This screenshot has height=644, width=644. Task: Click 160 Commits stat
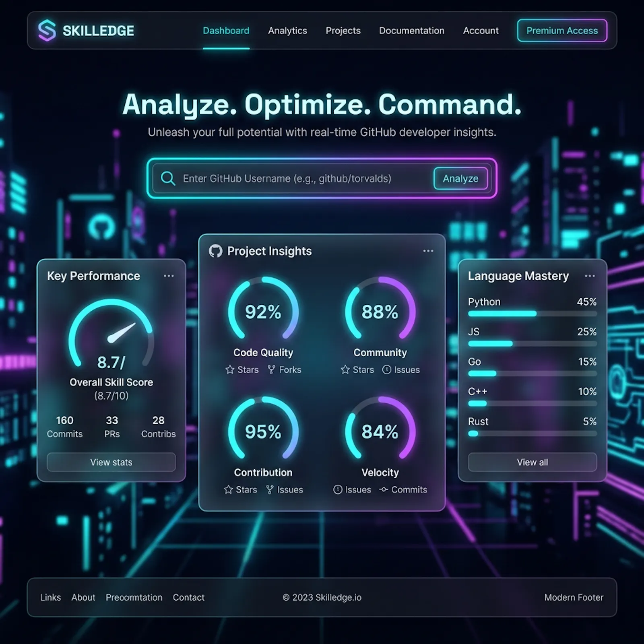[65, 427]
